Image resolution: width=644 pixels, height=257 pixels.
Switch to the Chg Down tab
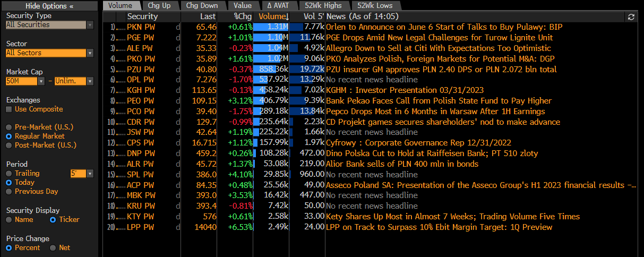[x=202, y=5]
